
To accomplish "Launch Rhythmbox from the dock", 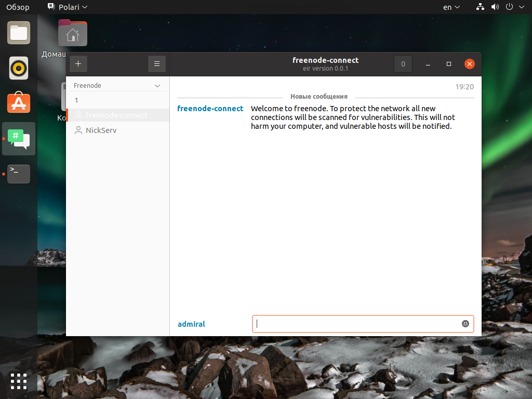I will click(x=19, y=68).
